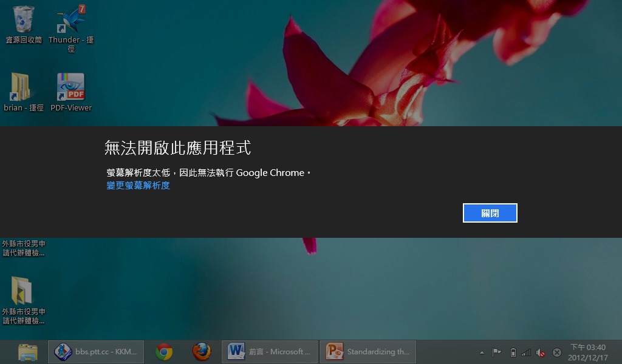Launch Firefox from the taskbar
This screenshot has width=622, height=364.
pos(202,352)
